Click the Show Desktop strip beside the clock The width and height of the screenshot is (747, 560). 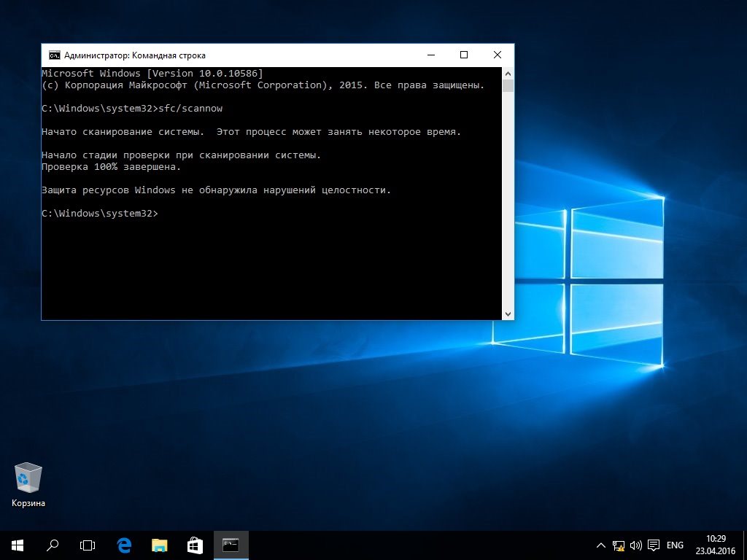coord(745,545)
